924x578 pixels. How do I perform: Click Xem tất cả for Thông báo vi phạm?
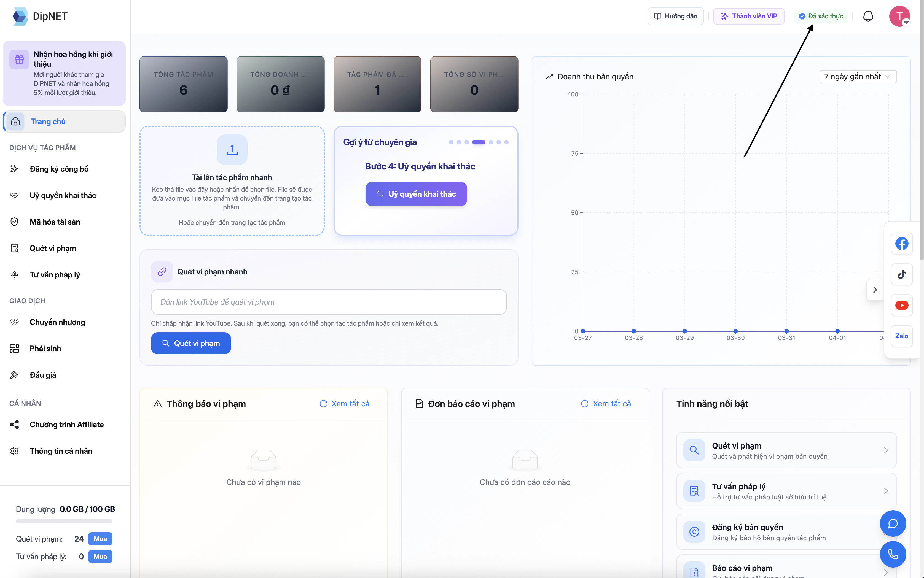coord(344,404)
